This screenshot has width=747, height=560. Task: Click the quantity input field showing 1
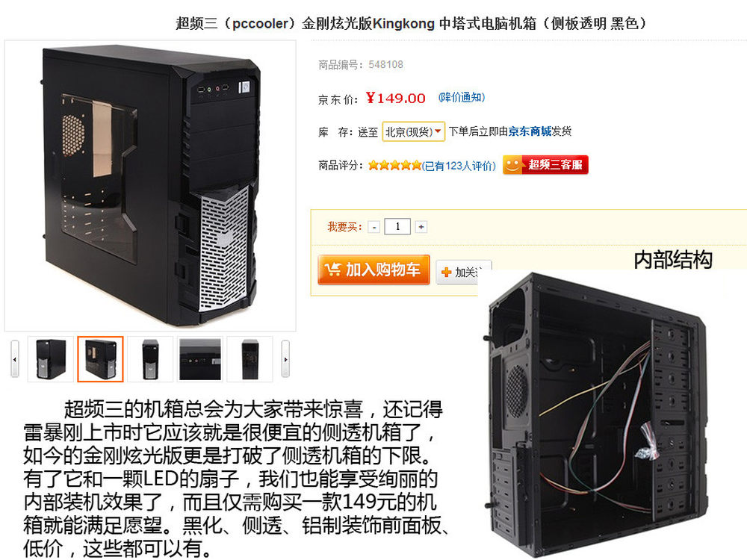(x=398, y=227)
